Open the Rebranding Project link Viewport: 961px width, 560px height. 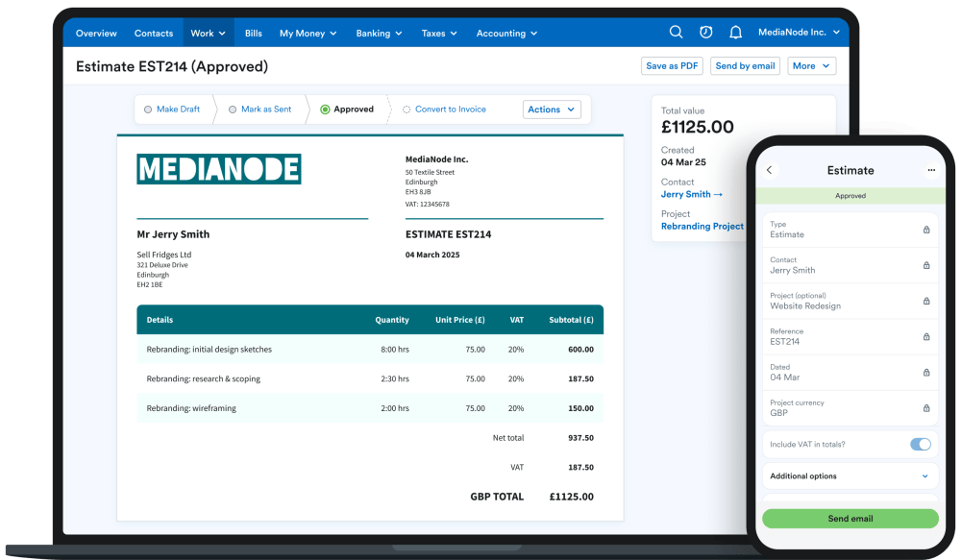pyautogui.click(x=702, y=226)
